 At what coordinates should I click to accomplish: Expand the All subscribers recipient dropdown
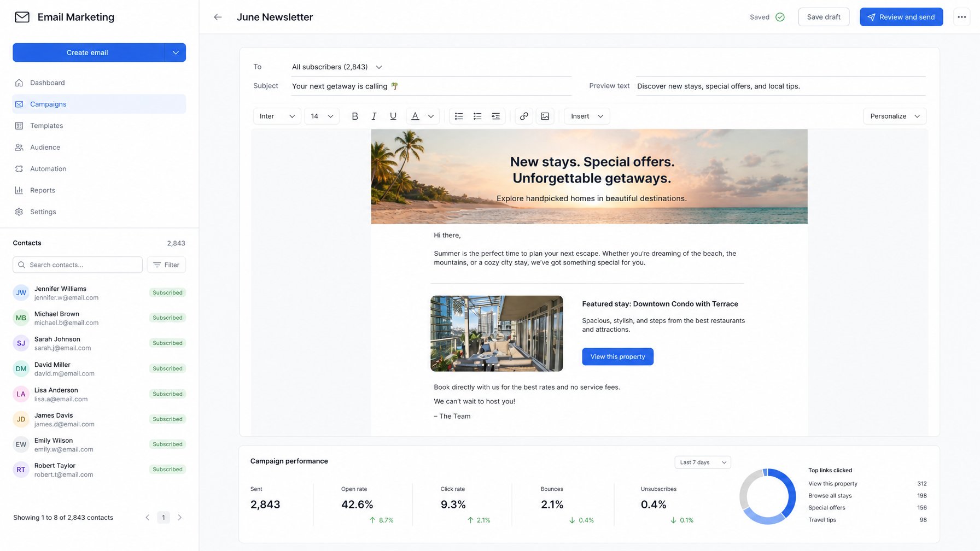tap(337, 67)
